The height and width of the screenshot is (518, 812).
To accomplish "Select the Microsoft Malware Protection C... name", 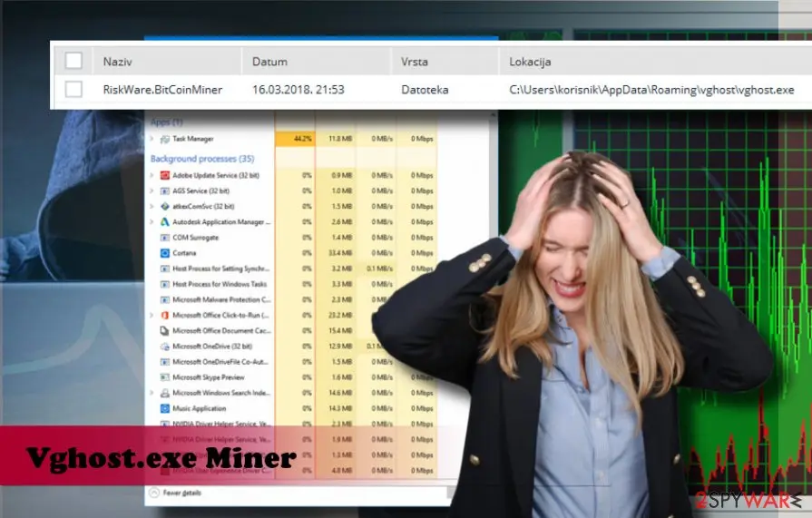I will (x=221, y=299).
